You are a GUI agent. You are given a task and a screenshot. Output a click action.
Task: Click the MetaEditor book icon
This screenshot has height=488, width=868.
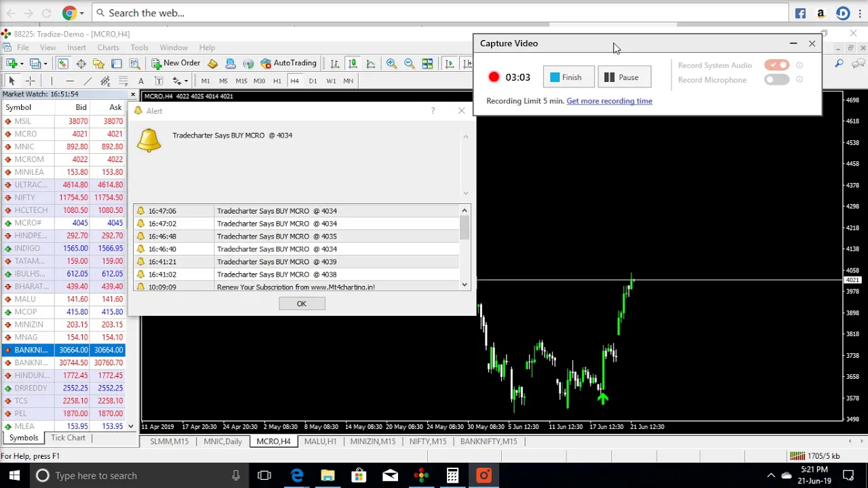pyautogui.click(x=212, y=64)
